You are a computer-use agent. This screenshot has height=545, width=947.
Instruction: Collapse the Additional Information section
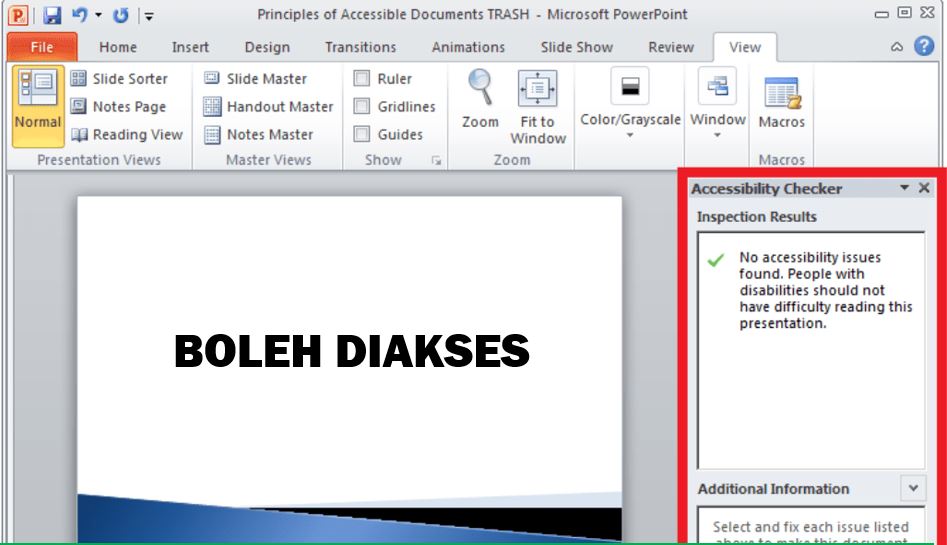[912, 488]
